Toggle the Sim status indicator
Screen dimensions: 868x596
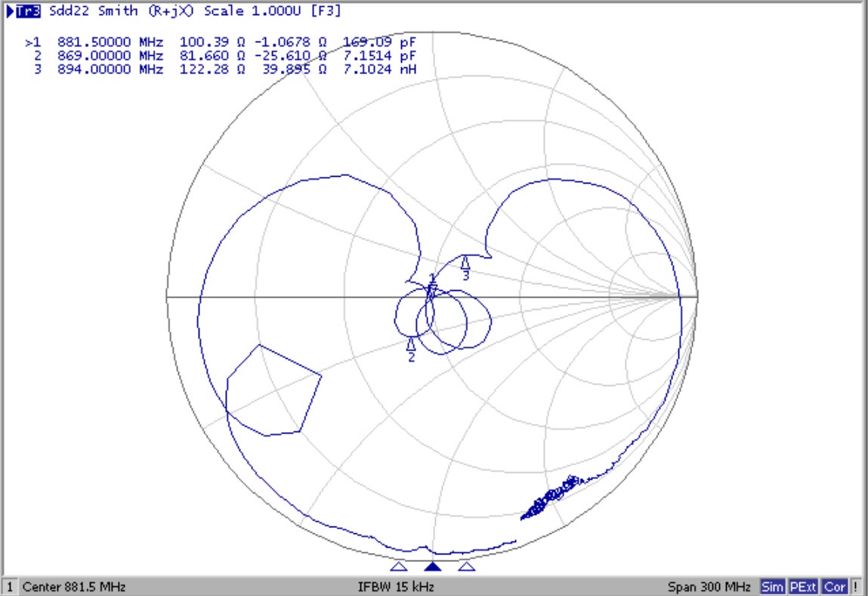[x=772, y=587]
